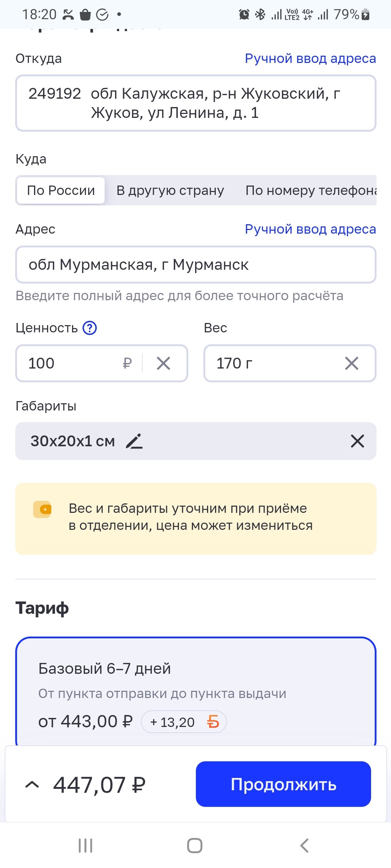This screenshot has width=391, height=868.
Task: Expand the 447,07 ₽ price details
Action: [x=32, y=784]
